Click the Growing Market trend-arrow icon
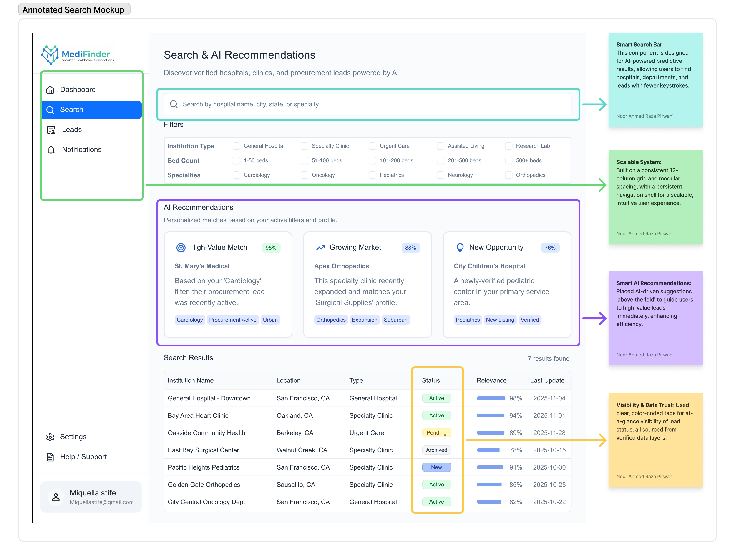 click(320, 248)
